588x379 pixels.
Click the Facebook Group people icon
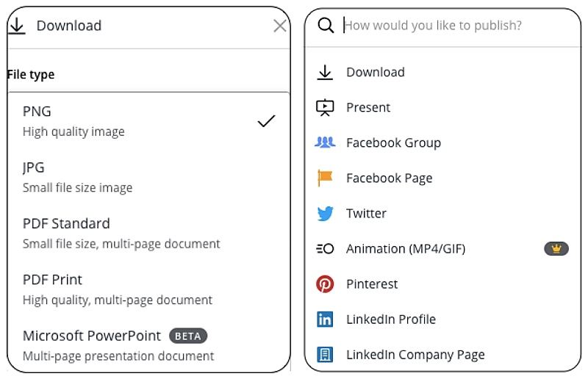pyautogui.click(x=325, y=142)
